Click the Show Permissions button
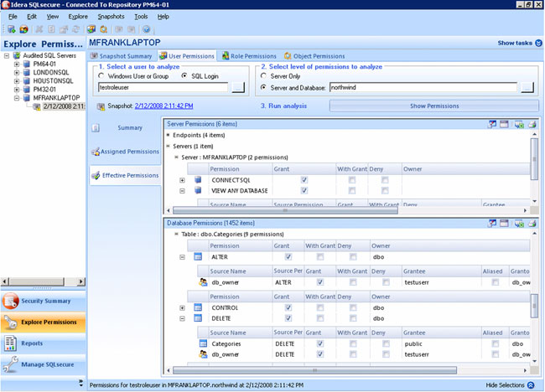The image size is (545, 392). (434, 106)
